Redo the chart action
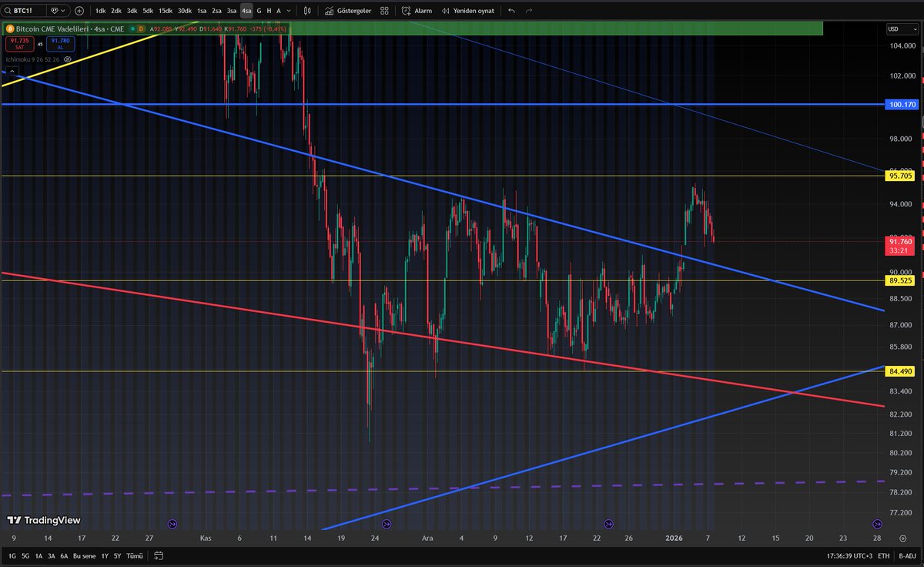Image resolution: width=924 pixels, height=567 pixels. tap(529, 11)
